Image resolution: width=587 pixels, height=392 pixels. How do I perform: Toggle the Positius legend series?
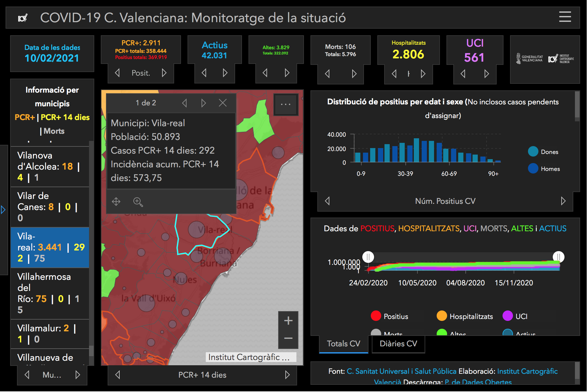(376, 316)
